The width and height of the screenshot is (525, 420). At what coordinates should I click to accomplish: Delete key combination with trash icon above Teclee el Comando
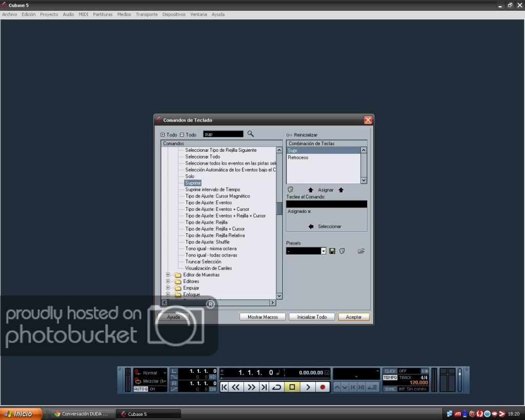[x=290, y=190]
